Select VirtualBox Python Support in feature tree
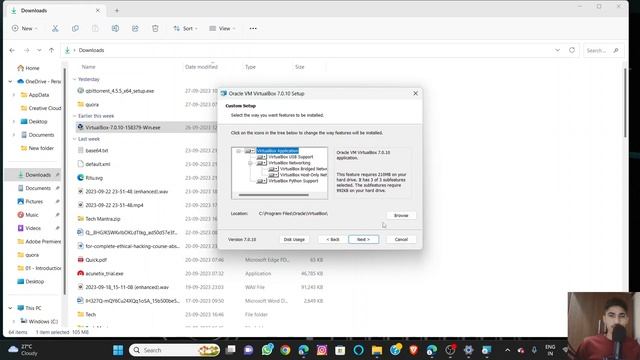The height and width of the screenshot is (360, 640). [x=293, y=181]
